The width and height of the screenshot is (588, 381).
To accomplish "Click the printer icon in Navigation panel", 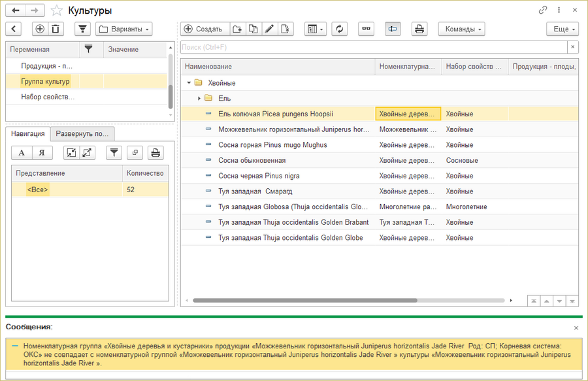I will coord(155,152).
